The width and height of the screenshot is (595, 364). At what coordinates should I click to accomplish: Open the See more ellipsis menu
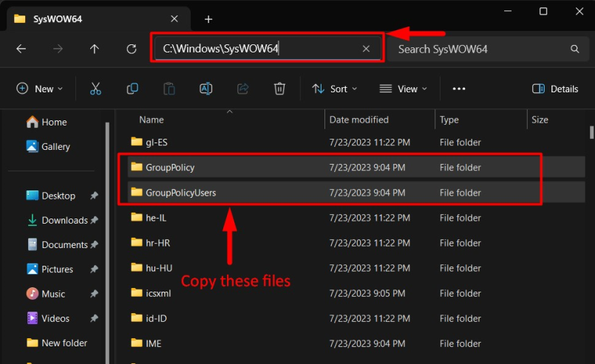[459, 89]
